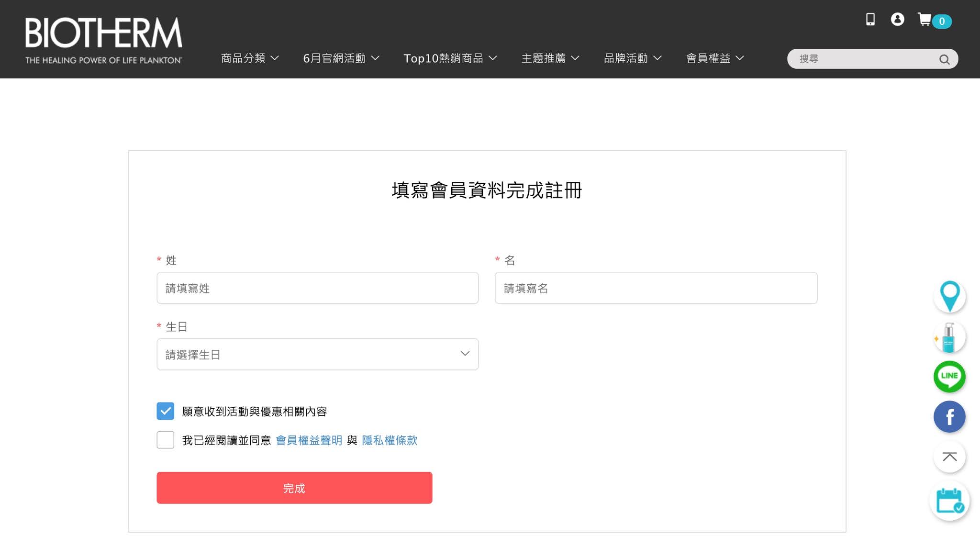This screenshot has height=547, width=980.
Task: Open the LINE chat icon
Action: tap(949, 377)
